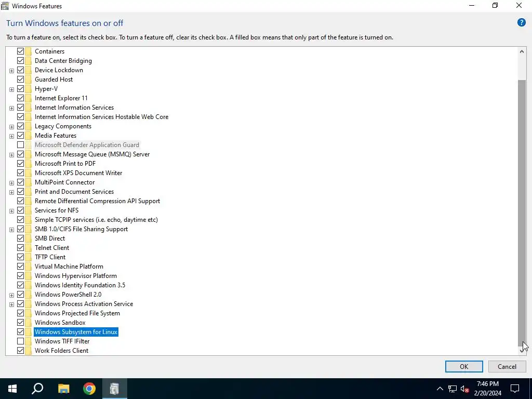Expand Windows Process Activation Service node
This screenshot has width=532, height=399.
tap(11, 304)
